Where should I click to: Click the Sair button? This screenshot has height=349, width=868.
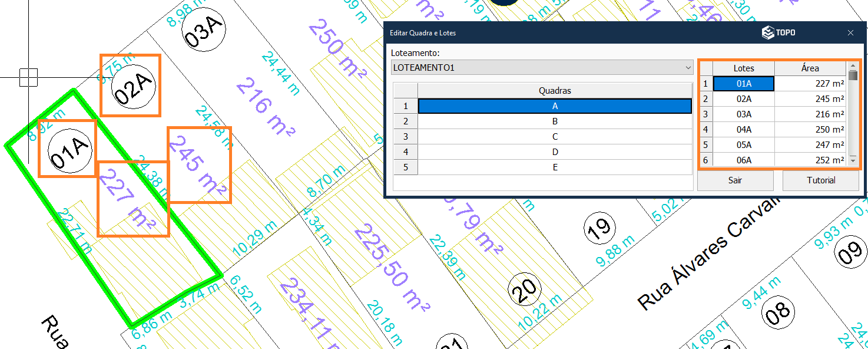(735, 180)
